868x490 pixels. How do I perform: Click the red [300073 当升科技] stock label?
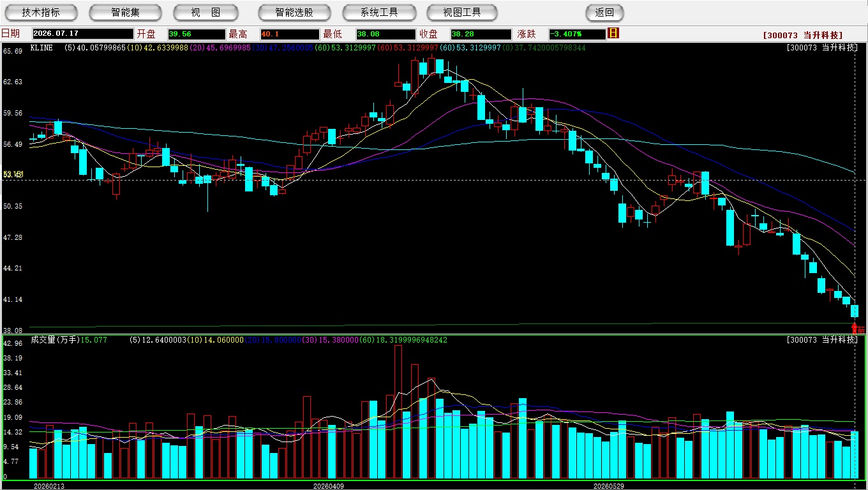point(803,35)
